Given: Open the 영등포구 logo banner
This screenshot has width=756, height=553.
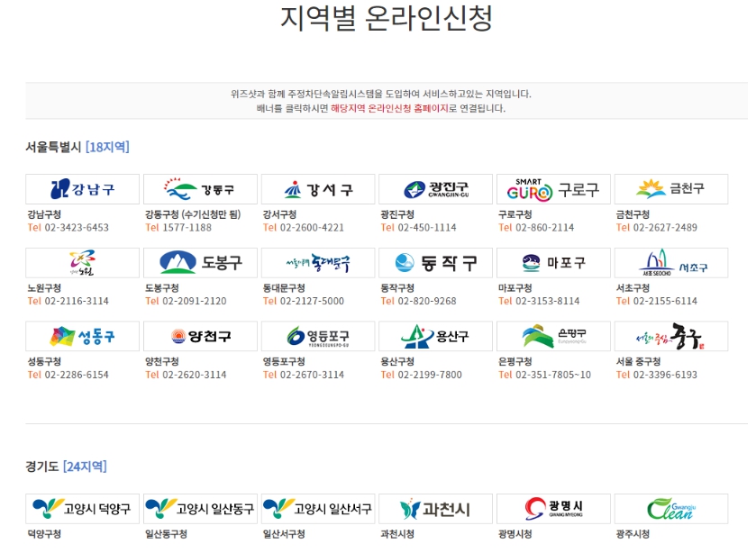Looking at the screenshot, I should coord(318,336).
